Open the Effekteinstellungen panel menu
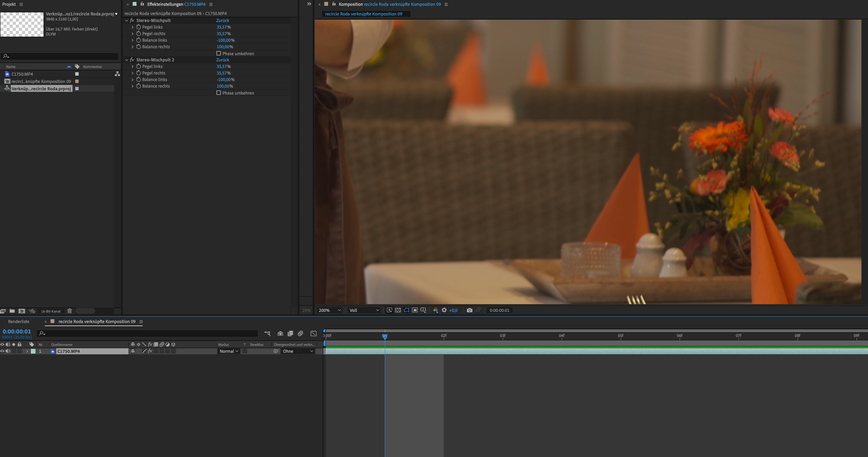 pyautogui.click(x=211, y=4)
